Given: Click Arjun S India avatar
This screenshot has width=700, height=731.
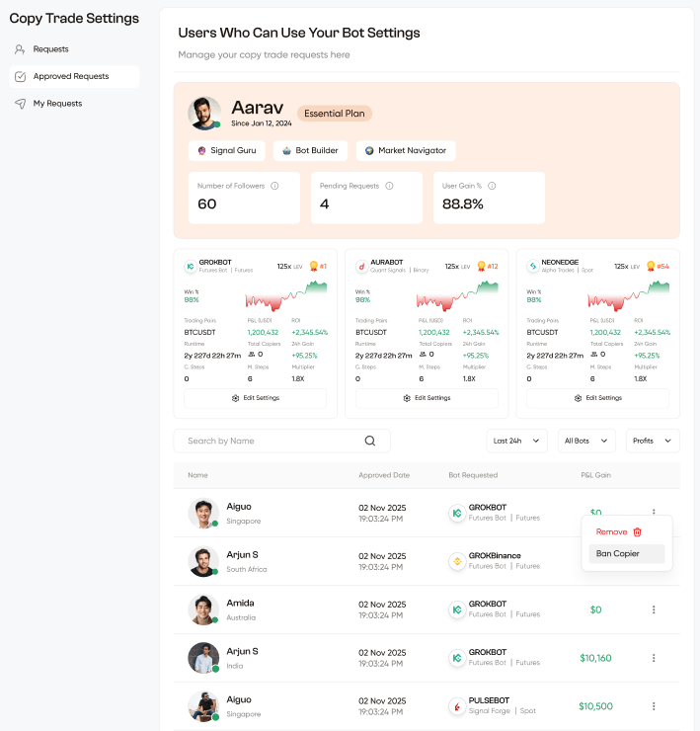Looking at the screenshot, I should click(x=203, y=658).
